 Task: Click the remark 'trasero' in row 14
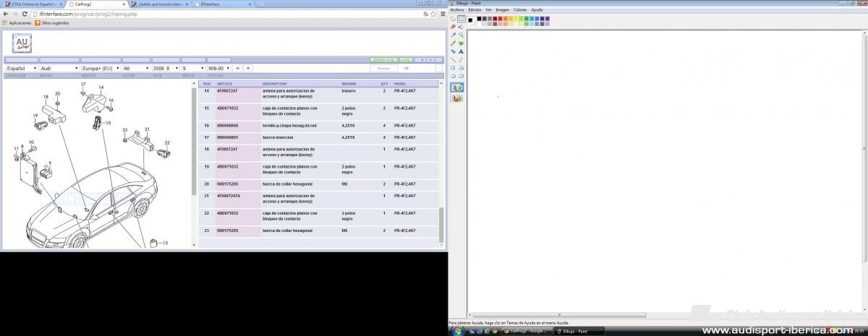[349, 91]
